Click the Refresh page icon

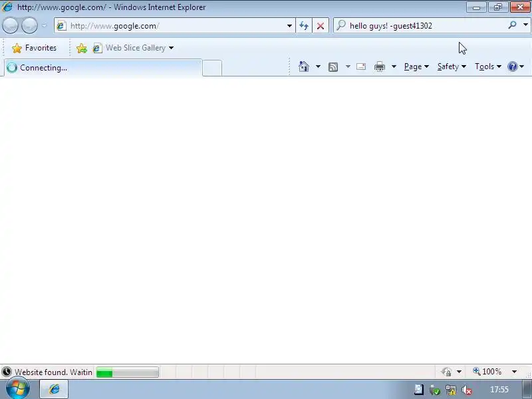point(304,26)
